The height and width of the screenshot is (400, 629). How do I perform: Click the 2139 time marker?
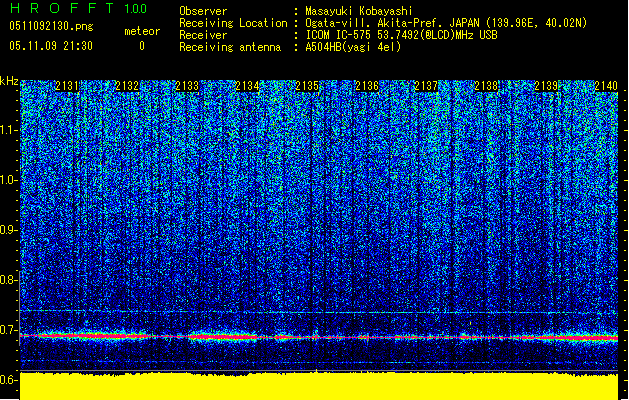[x=546, y=86]
